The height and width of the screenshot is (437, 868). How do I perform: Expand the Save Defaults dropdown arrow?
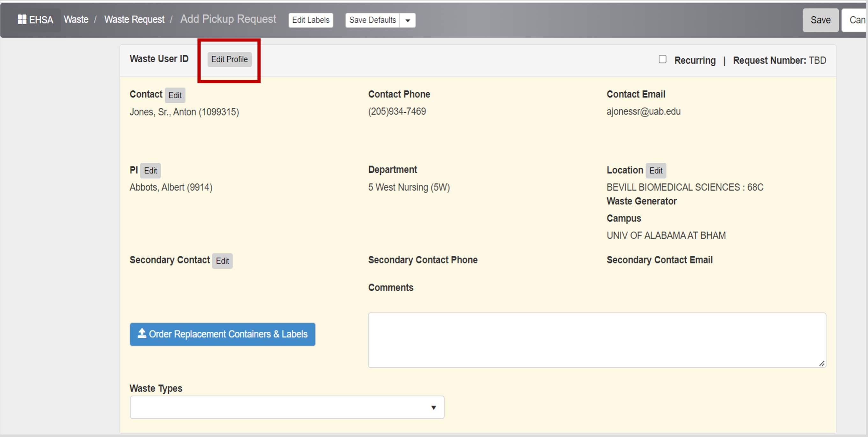(x=408, y=20)
